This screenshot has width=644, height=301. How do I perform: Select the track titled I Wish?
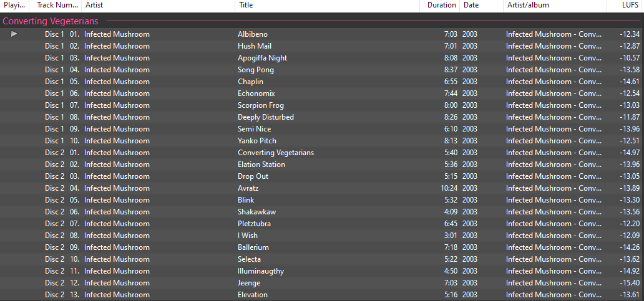[x=248, y=236]
